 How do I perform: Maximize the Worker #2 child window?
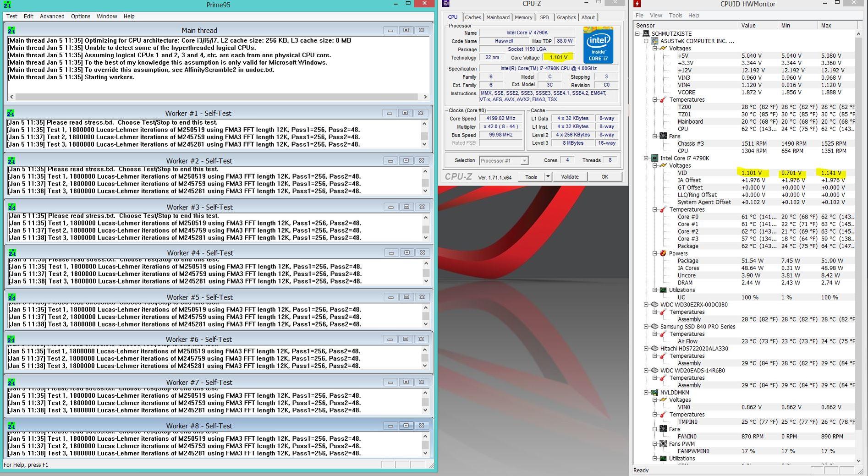pyautogui.click(x=406, y=160)
